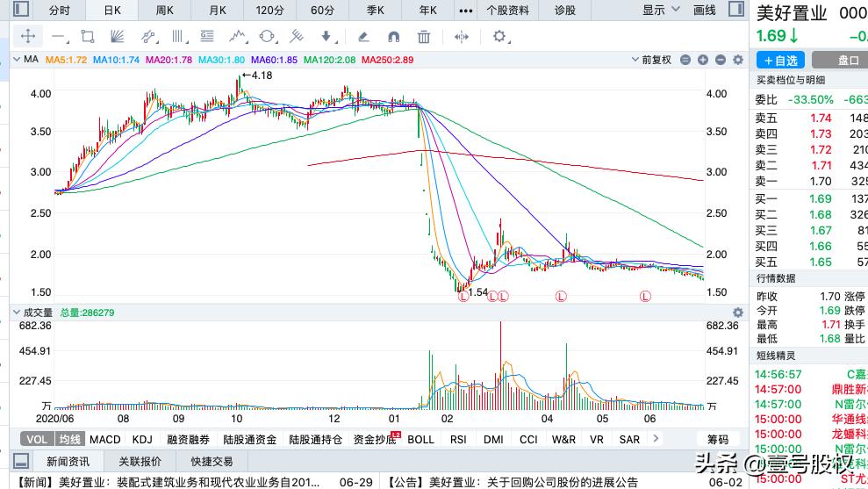Toggle the magnet snap tool

[x=393, y=37]
